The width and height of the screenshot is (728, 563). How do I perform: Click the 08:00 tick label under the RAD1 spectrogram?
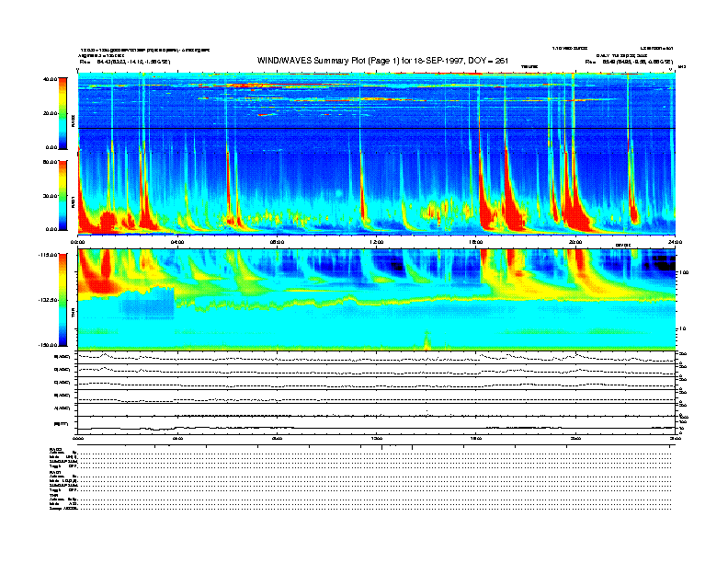(277, 242)
